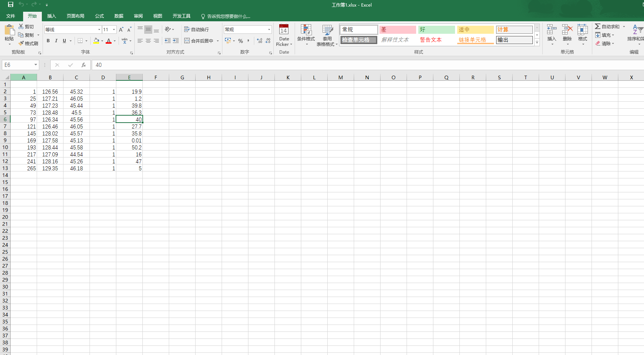This screenshot has width=644, height=355.
Task: Click the Select All corner triangle
Action: click(x=7, y=77)
